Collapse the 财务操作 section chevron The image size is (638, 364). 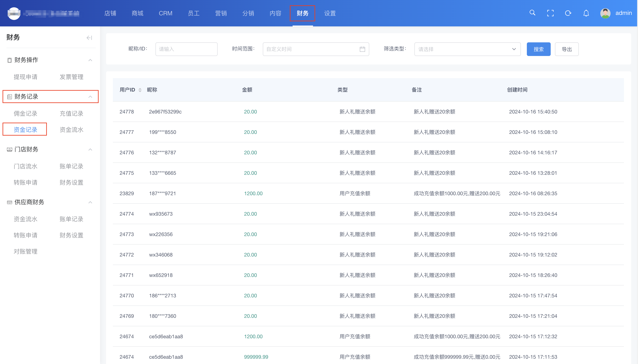click(x=90, y=60)
